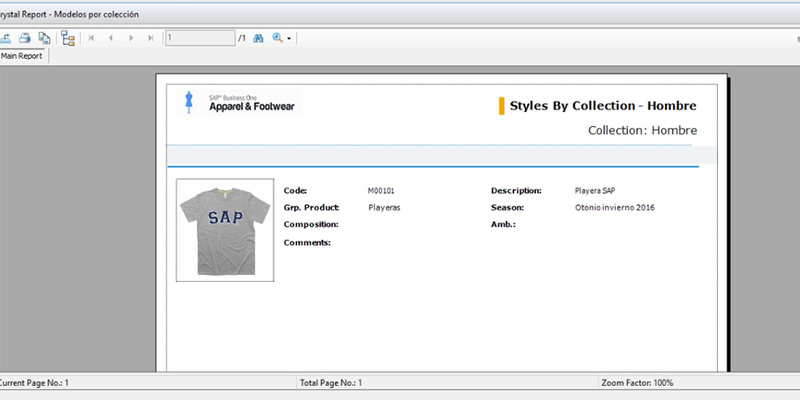Open Find Text with binoculars icon

point(257,38)
